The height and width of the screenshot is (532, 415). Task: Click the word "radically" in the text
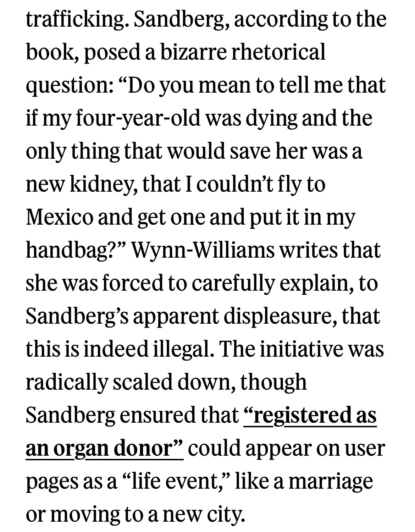[66, 382]
